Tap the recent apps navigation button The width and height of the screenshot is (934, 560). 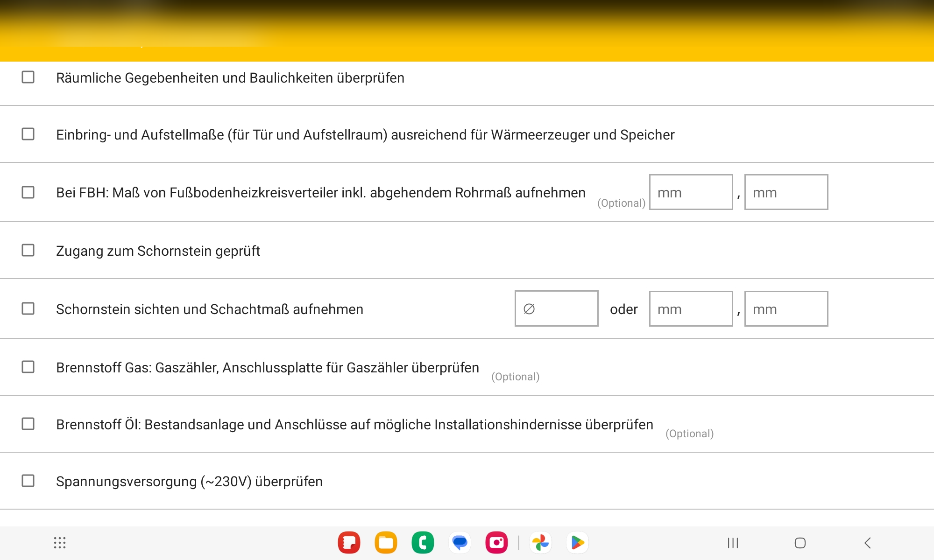click(x=733, y=543)
